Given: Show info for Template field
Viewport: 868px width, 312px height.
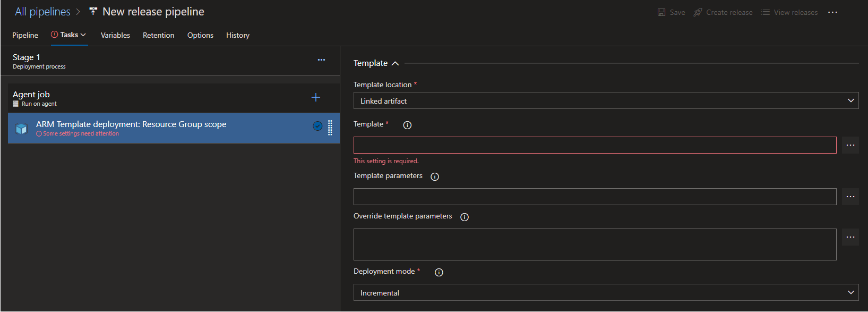Looking at the screenshot, I should (x=407, y=125).
